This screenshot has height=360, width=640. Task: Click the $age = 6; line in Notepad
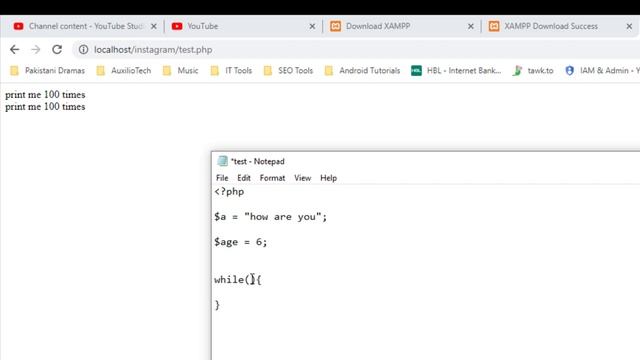(x=240, y=242)
